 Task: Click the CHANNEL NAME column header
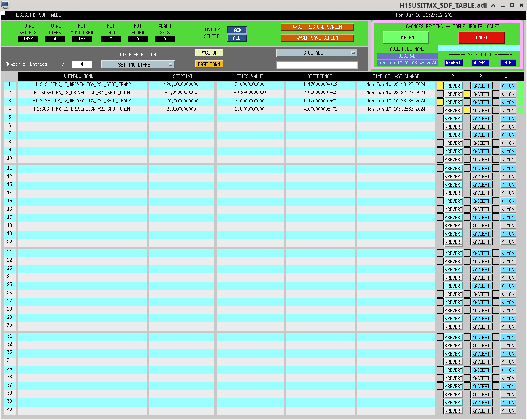click(78, 76)
